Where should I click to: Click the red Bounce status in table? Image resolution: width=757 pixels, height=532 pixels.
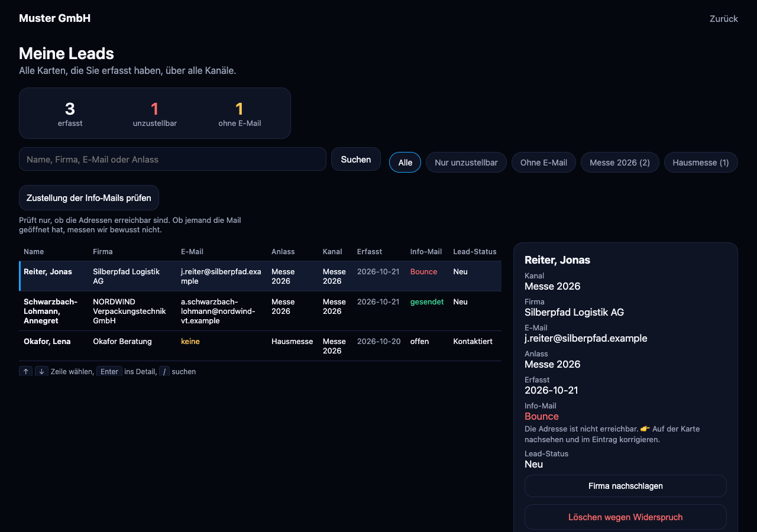pos(423,272)
